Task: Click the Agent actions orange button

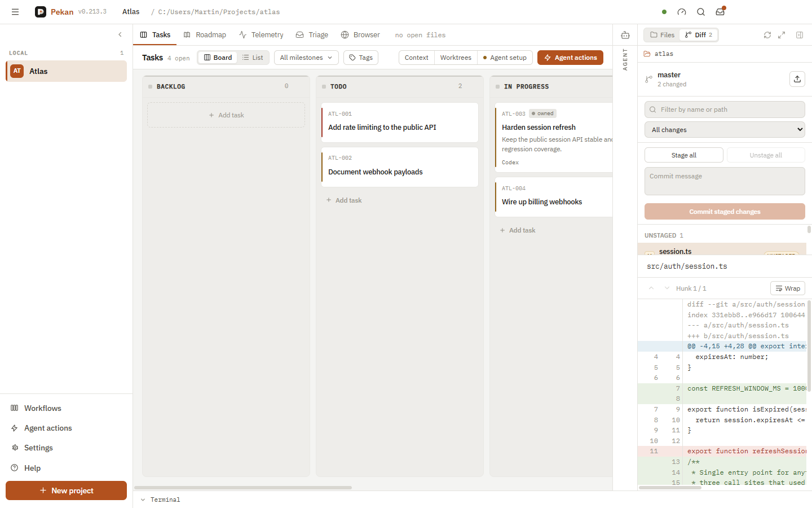Action: 570,58
